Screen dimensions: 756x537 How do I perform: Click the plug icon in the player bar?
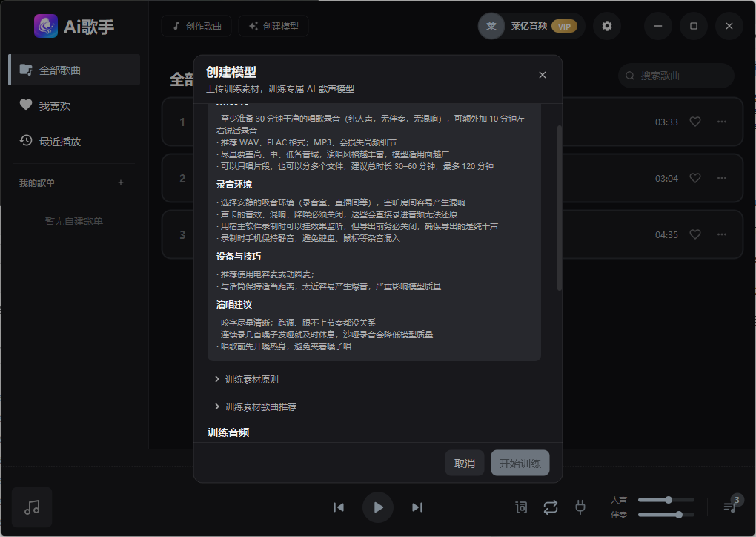(x=580, y=507)
